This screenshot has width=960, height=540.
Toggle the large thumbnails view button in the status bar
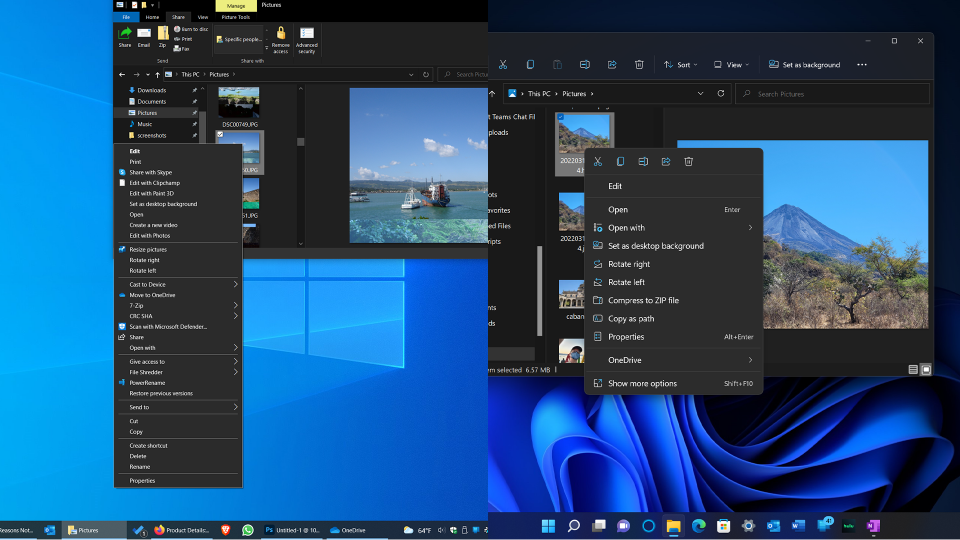click(926, 370)
